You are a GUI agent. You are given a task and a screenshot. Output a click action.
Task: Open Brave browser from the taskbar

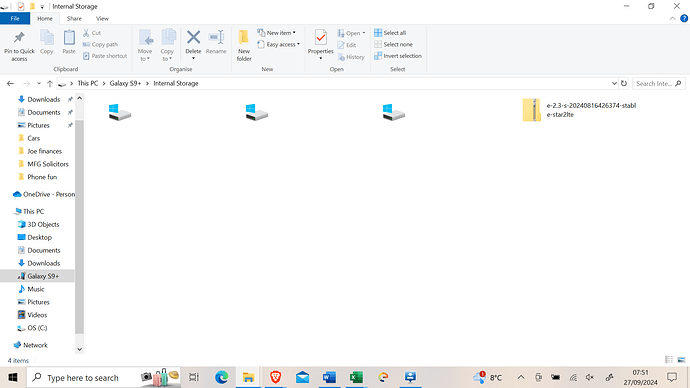pos(275,377)
